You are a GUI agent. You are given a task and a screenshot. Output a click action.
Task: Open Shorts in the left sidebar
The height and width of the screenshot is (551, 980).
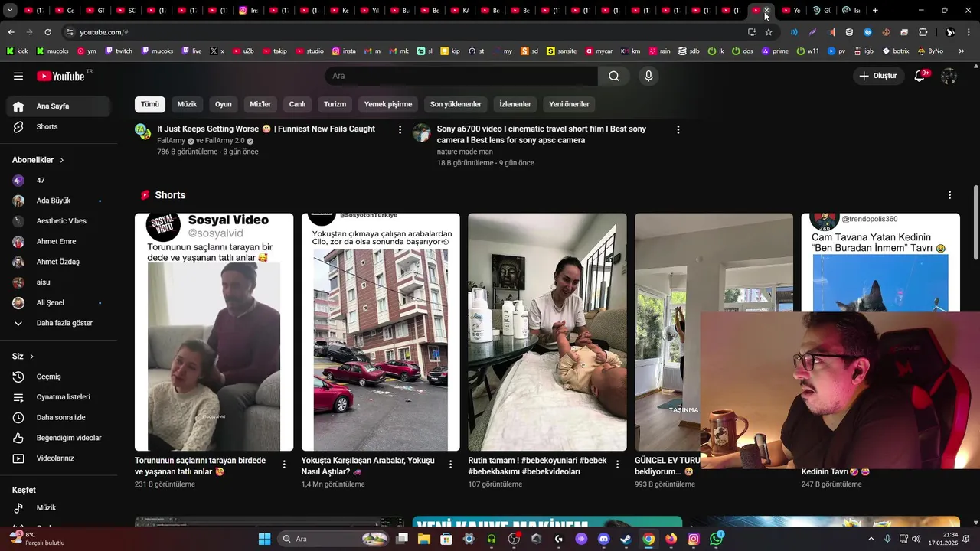(x=58, y=126)
